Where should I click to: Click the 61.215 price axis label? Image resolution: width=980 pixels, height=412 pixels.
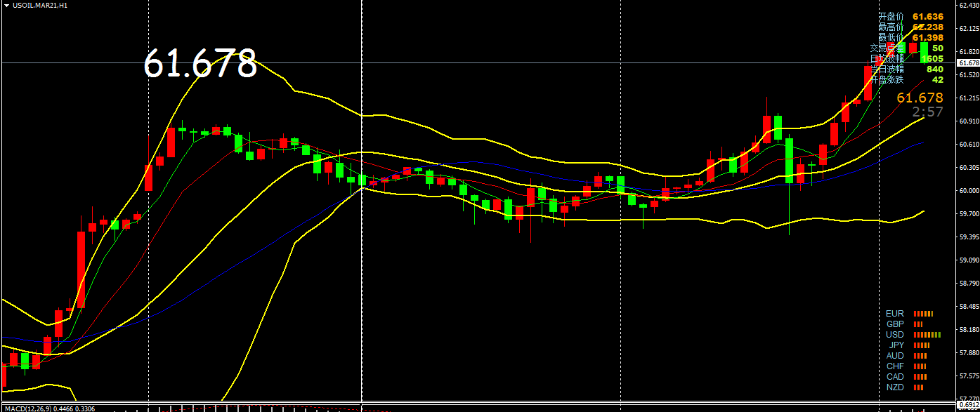coord(969,98)
